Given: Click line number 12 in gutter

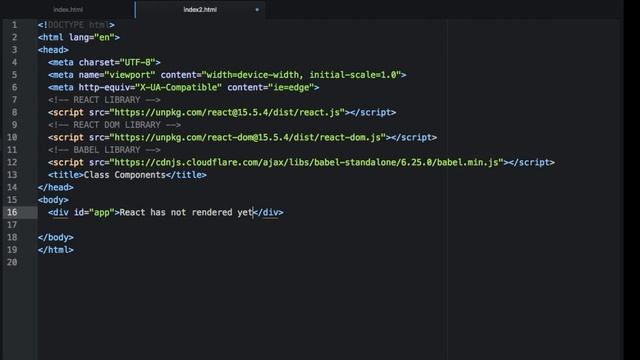Looking at the screenshot, I should (12, 162).
